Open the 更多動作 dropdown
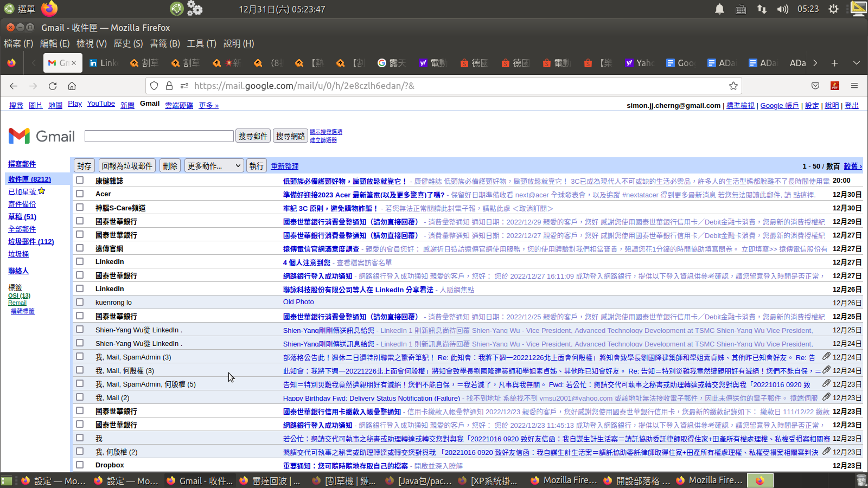The height and width of the screenshot is (488, 868). pos(214,166)
